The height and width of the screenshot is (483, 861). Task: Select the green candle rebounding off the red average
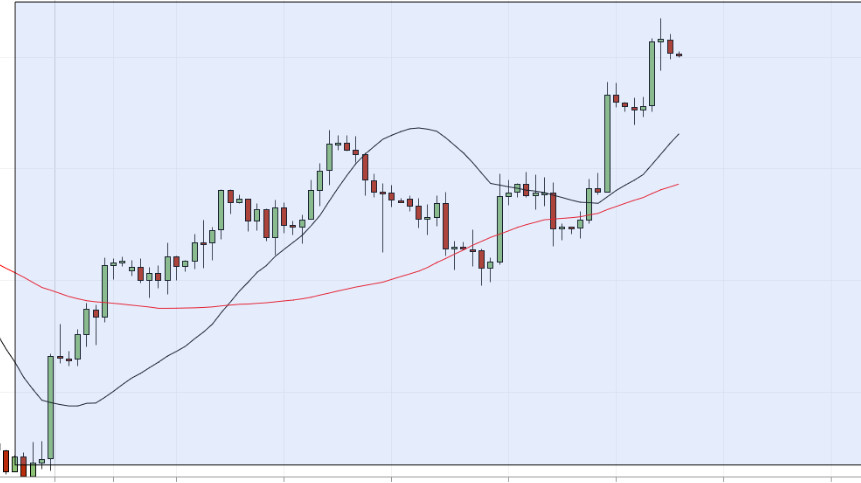(x=499, y=229)
